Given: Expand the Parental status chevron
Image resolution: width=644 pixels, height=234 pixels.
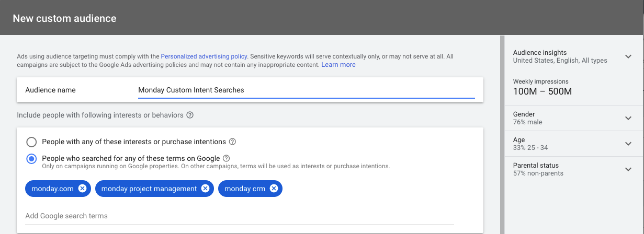Looking at the screenshot, I should 628,169.
